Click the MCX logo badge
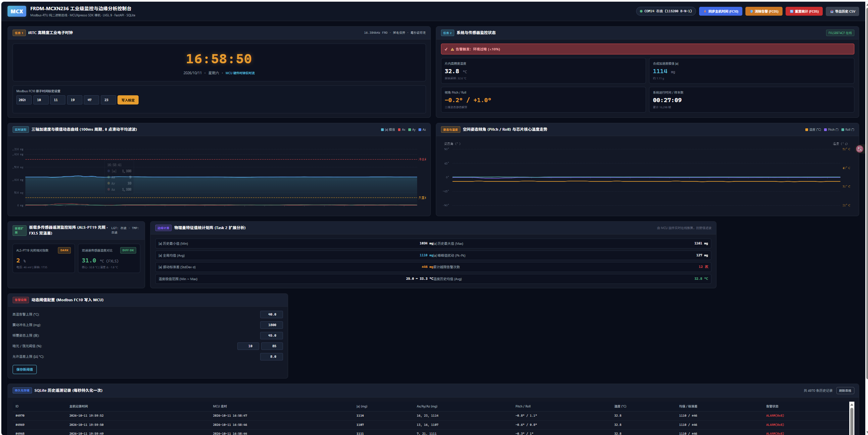This screenshot has height=435, width=868. pos(17,11)
